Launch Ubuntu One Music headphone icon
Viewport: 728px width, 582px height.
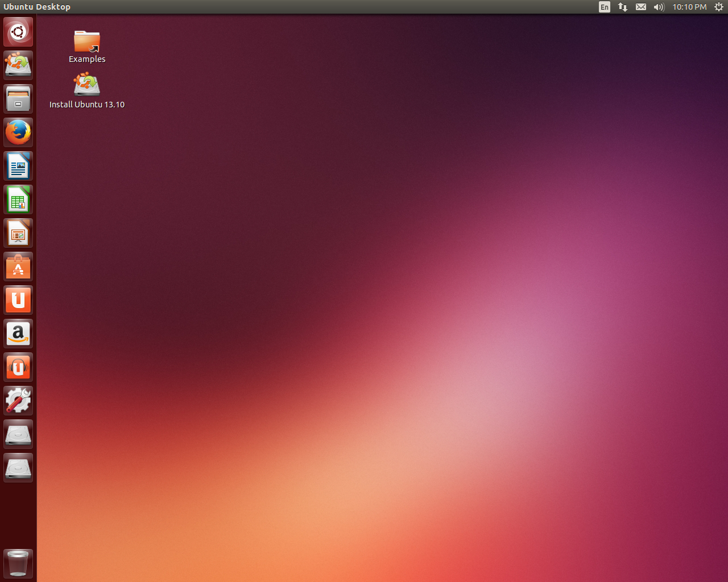point(18,367)
